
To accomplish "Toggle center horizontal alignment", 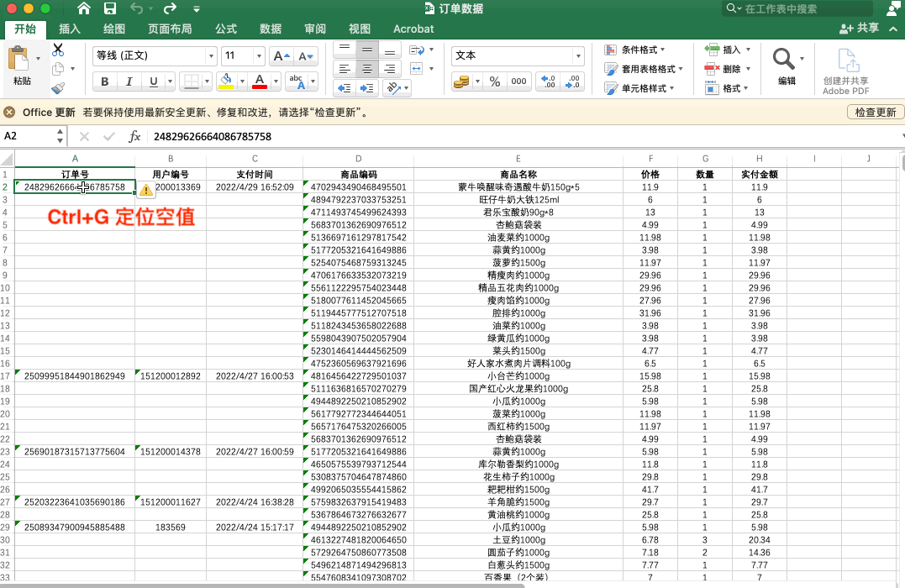I will (366, 68).
